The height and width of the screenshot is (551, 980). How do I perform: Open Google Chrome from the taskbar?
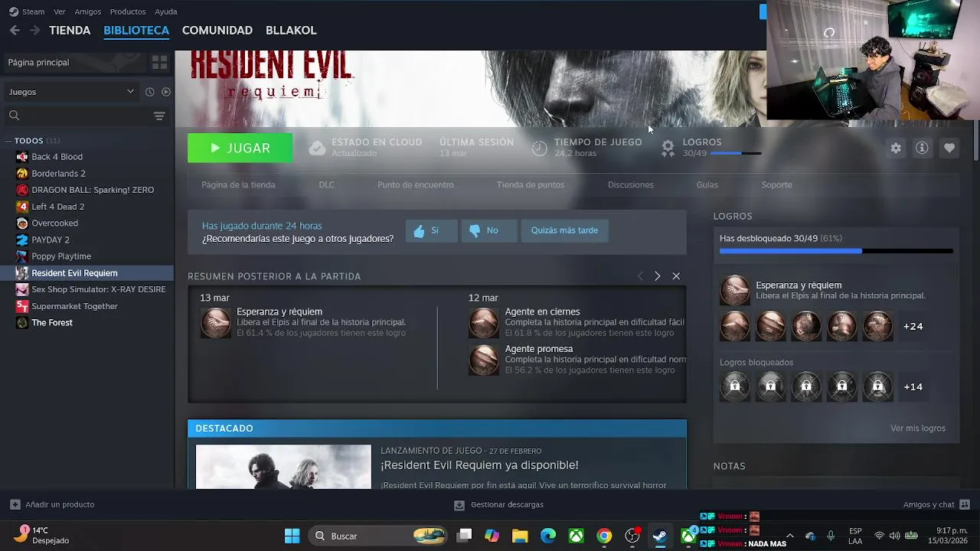click(x=604, y=536)
